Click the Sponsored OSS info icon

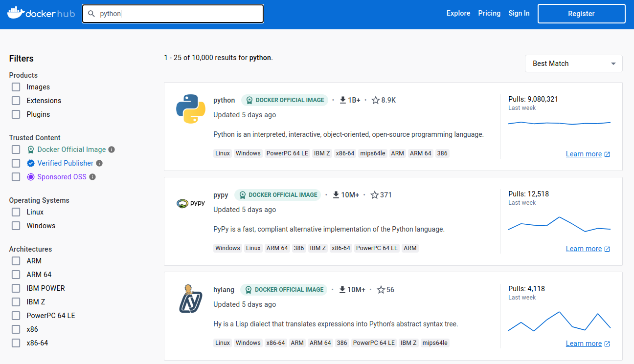click(92, 177)
